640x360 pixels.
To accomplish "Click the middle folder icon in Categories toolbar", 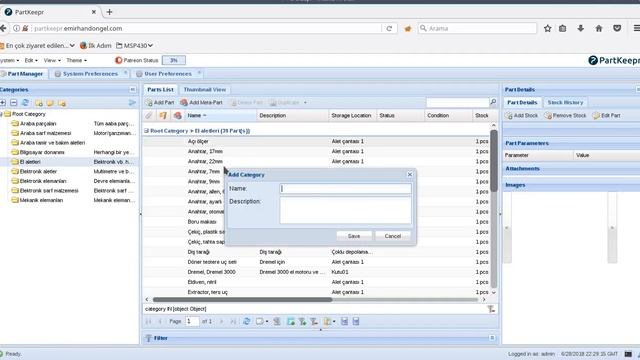I will (50, 103).
